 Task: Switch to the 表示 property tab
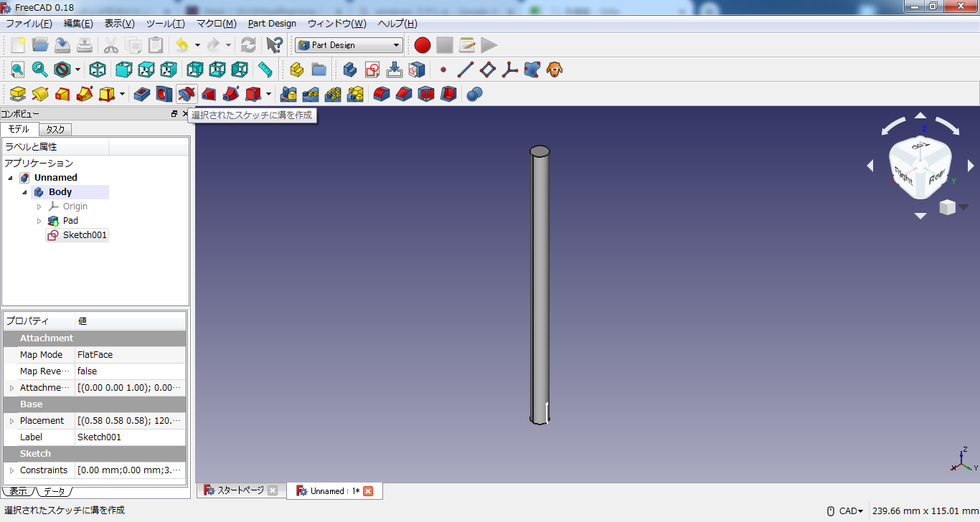click(18, 491)
